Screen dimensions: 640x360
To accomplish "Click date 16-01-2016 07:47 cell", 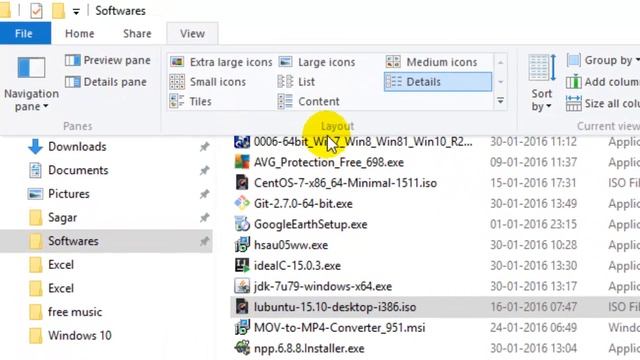I will [533, 307].
